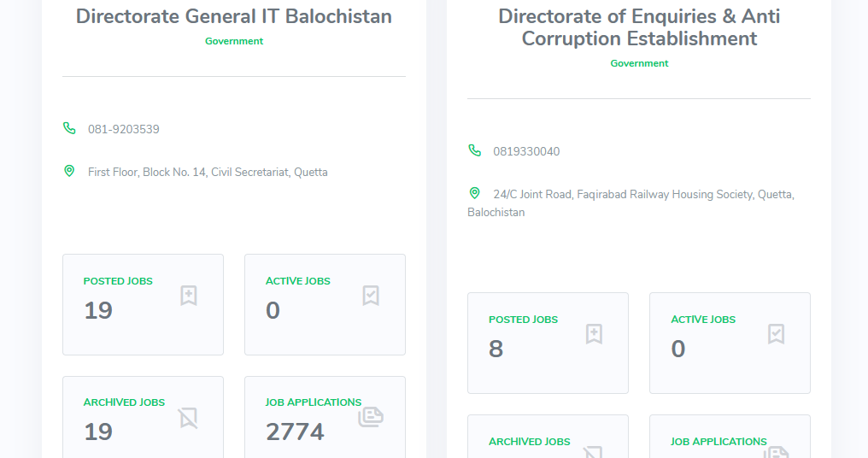Select phone number 081-9203539
This screenshot has height=458, width=868.
pos(124,130)
